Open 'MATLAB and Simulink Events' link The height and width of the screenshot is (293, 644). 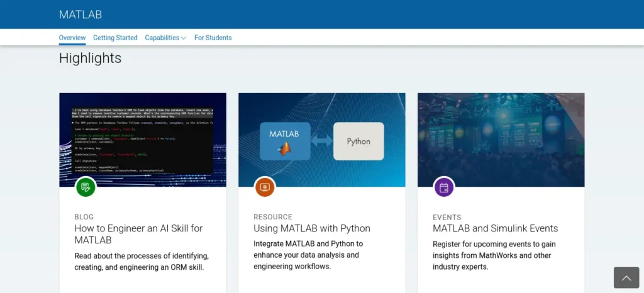[x=496, y=229]
